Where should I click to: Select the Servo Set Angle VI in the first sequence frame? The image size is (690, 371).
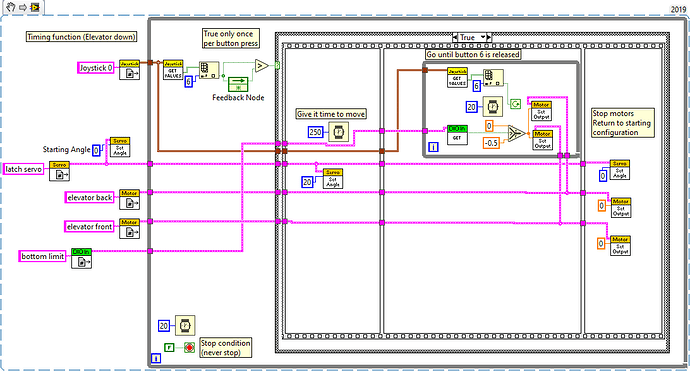(x=333, y=179)
